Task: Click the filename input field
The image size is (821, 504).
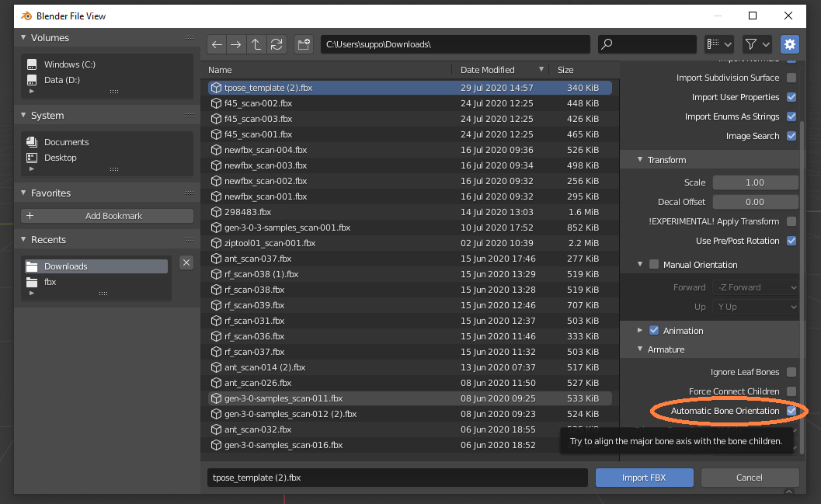Action: tap(396, 478)
